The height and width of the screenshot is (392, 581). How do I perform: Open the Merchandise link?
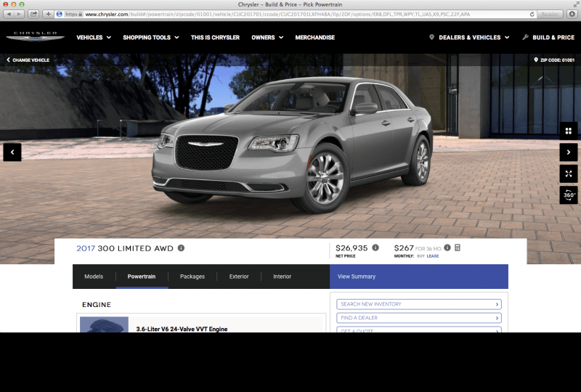tap(315, 38)
